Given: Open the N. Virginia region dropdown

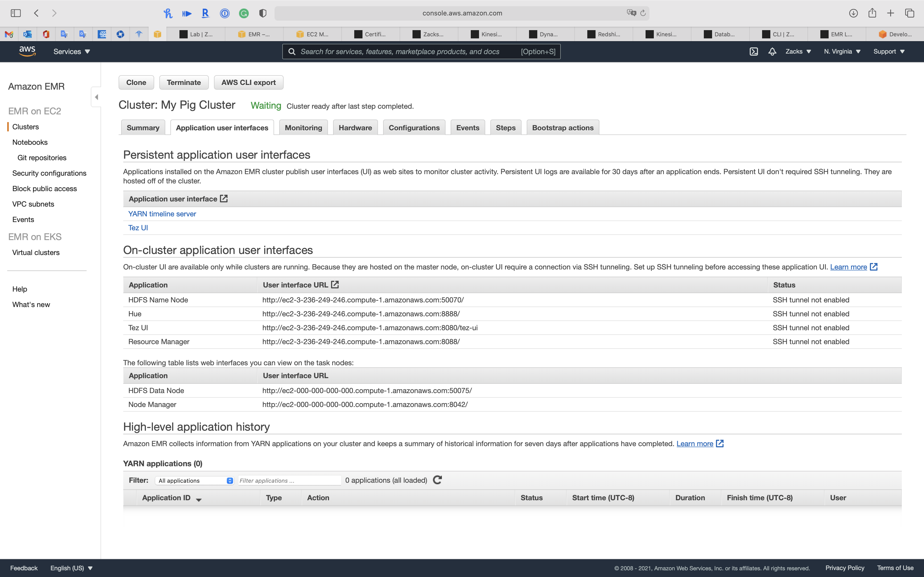Looking at the screenshot, I should [x=842, y=52].
